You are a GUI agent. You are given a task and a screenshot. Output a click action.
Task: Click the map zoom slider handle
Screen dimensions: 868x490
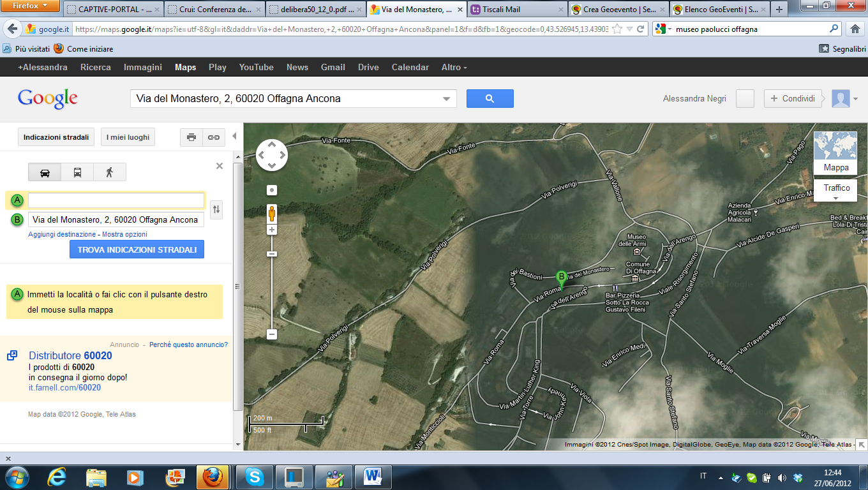pos(272,254)
